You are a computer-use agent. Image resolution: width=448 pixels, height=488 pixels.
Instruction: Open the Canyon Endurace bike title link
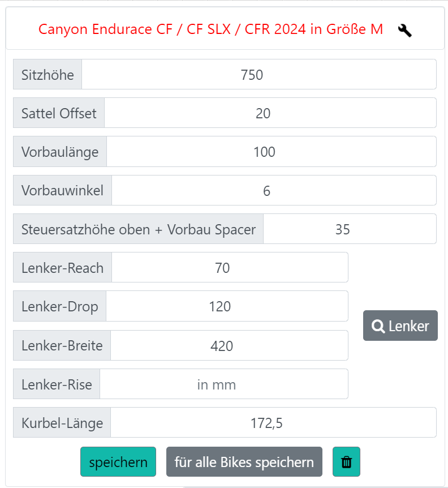tap(210, 29)
